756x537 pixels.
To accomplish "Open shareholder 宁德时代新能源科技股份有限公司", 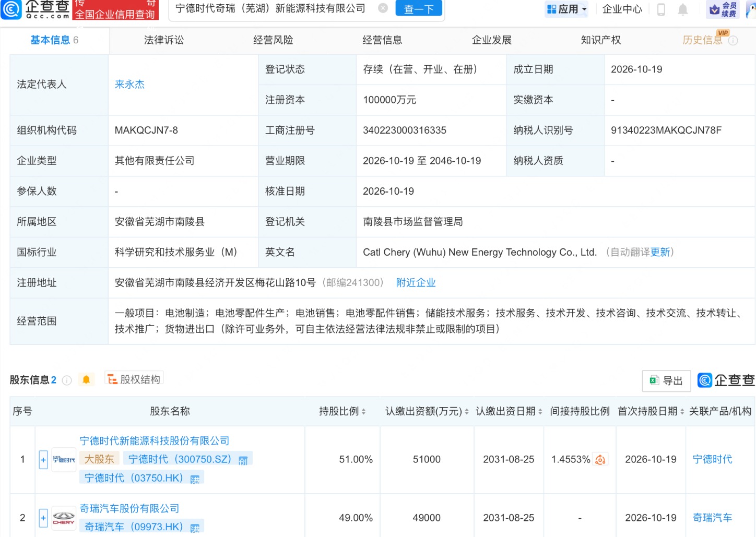I will (x=155, y=441).
